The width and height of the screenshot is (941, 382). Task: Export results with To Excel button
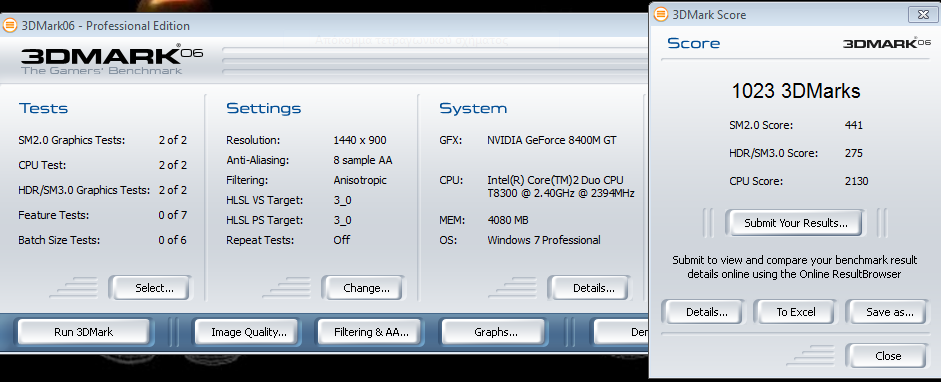click(796, 312)
